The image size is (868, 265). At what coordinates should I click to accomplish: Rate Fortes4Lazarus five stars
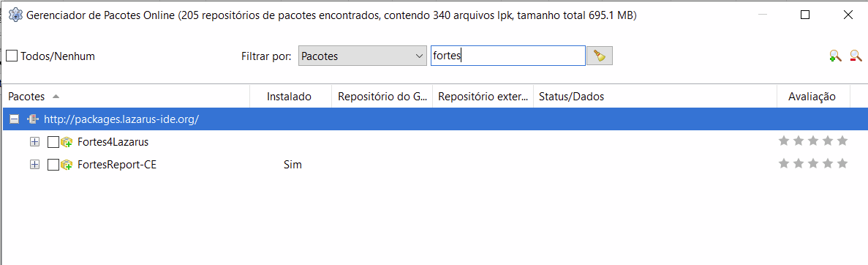842,141
